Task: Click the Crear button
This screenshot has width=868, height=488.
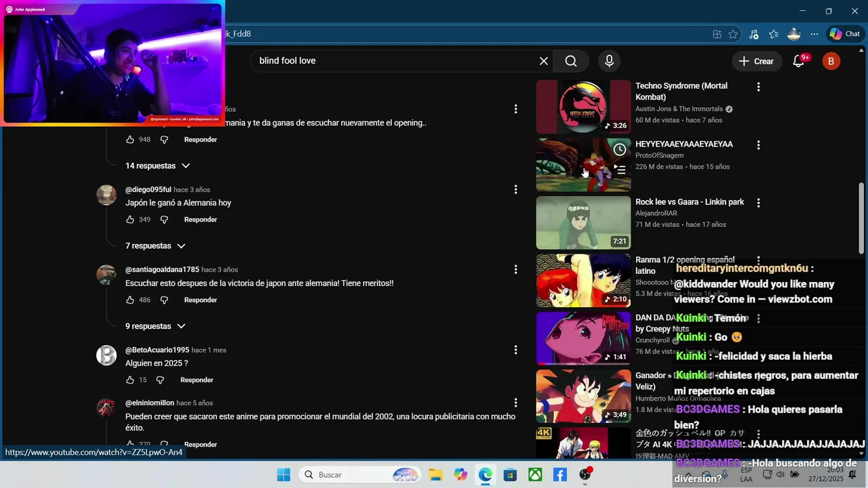Action: (756, 61)
